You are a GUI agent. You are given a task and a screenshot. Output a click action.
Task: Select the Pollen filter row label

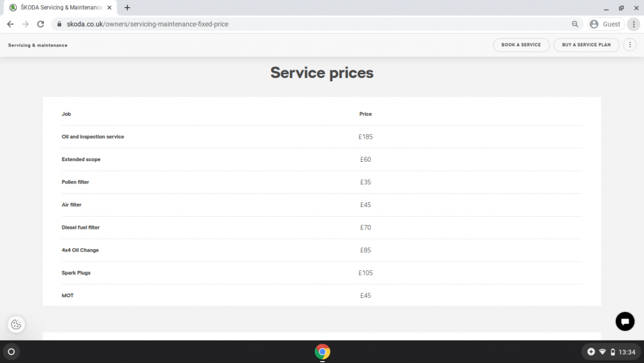[75, 182]
